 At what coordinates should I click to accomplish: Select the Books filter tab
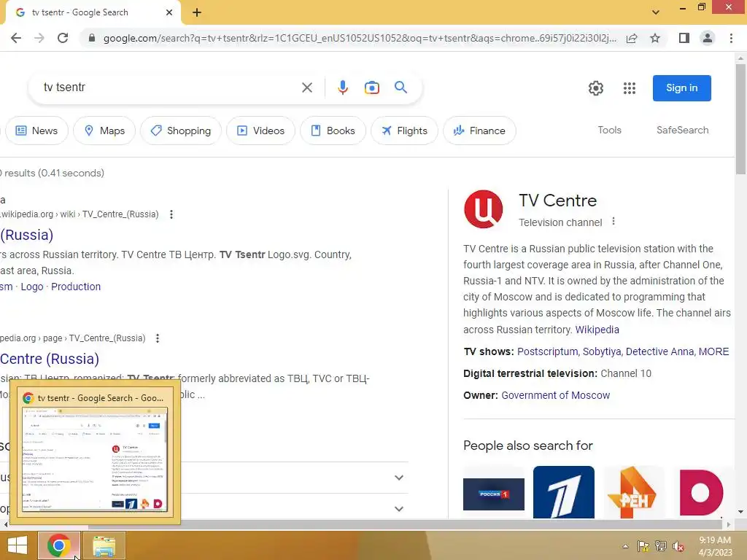point(333,131)
